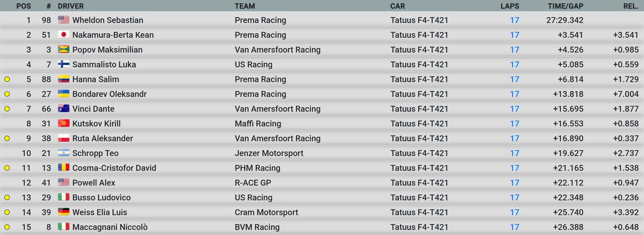Click the yellow dot marker for Hanna Salim
Image resolution: width=644 pixels, height=235 pixels.
[x=7, y=79]
